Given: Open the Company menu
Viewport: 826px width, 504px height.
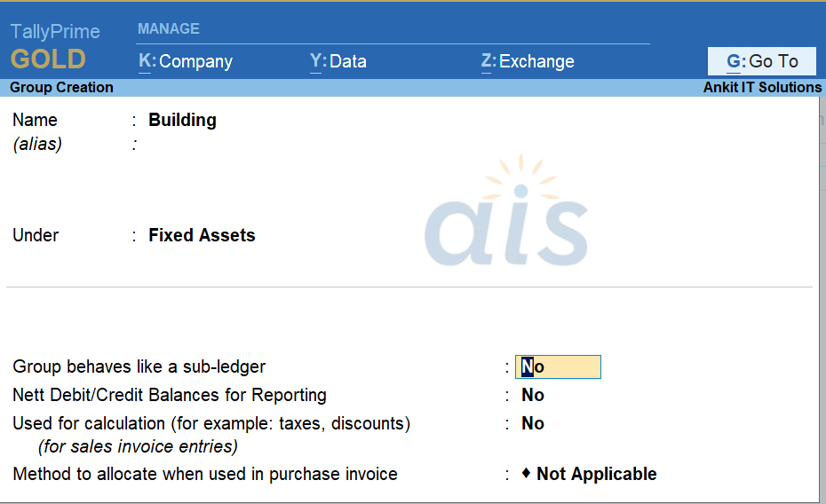Looking at the screenshot, I should click(186, 61).
